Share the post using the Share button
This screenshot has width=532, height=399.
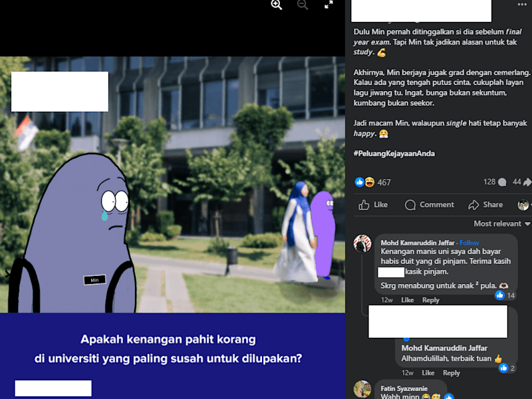[485, 205]
